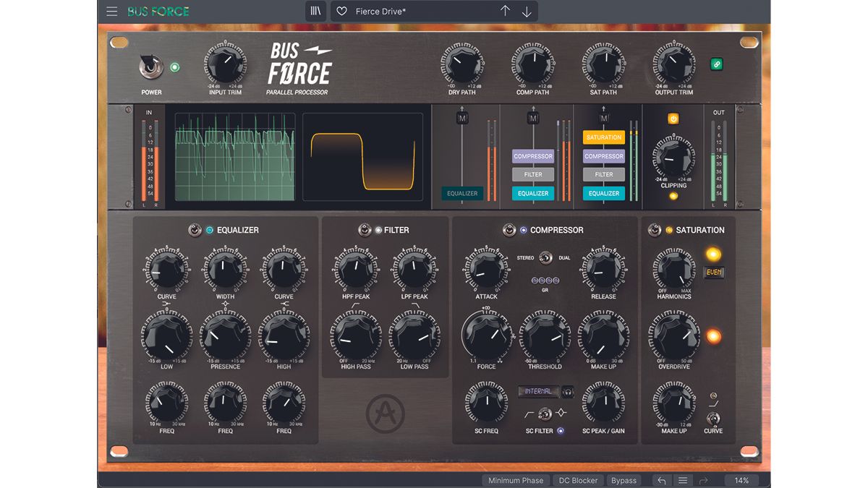The height and width of the screenshot is (488, 868).
Task: Click the equalizer LOW gain knob
Action: coord(166,336)
